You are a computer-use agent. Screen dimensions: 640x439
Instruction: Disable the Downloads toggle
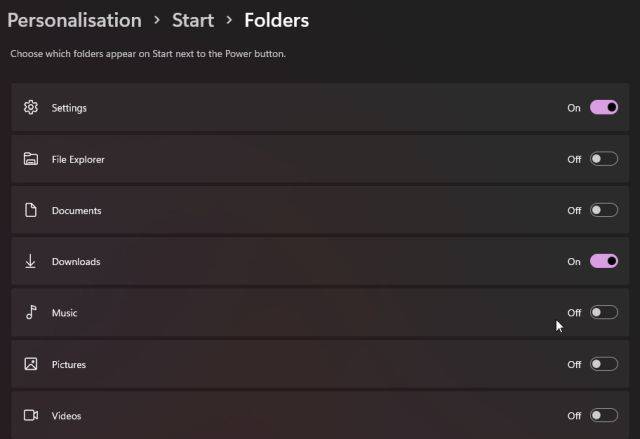[603, 262]
